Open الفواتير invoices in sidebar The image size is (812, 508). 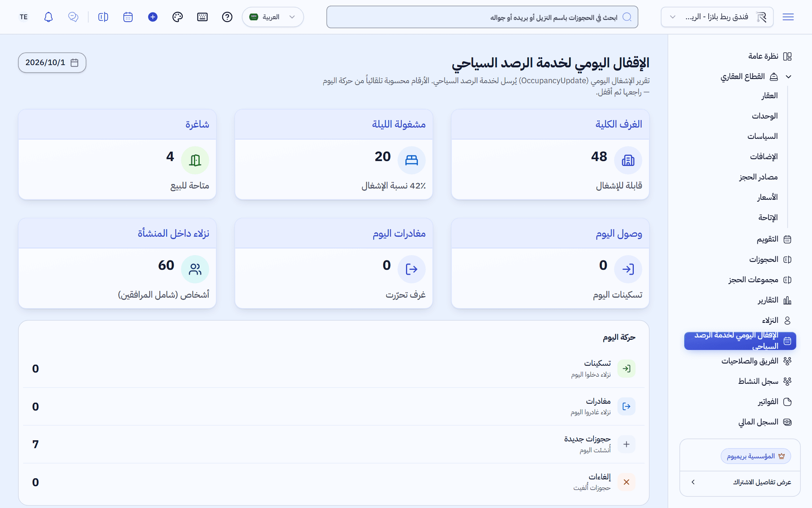coord(774,402)
